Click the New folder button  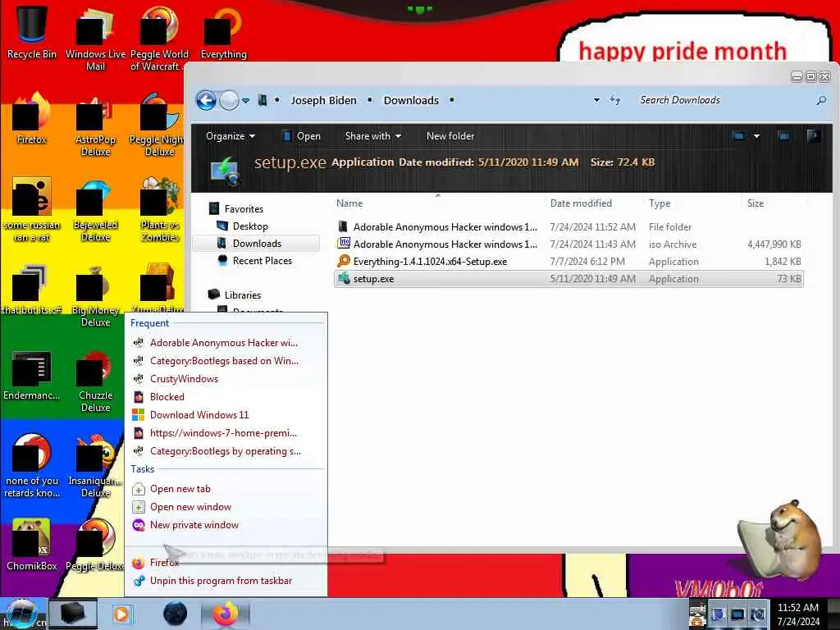450,136
